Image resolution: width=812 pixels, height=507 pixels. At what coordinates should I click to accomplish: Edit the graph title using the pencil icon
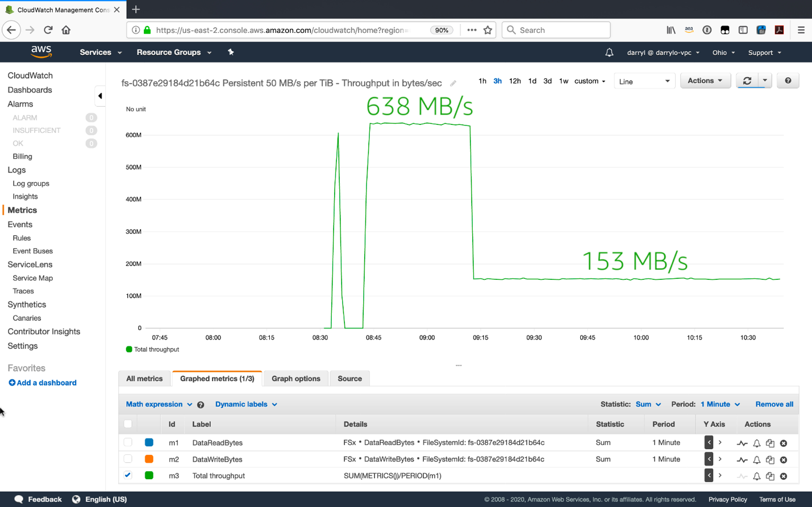coord(453,82)
